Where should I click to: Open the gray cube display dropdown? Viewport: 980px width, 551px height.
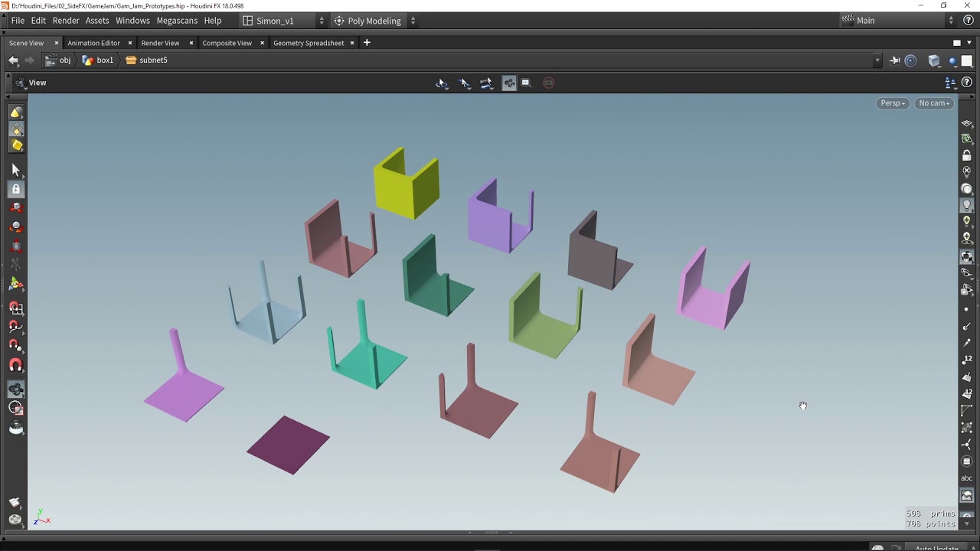click(934, 60)
